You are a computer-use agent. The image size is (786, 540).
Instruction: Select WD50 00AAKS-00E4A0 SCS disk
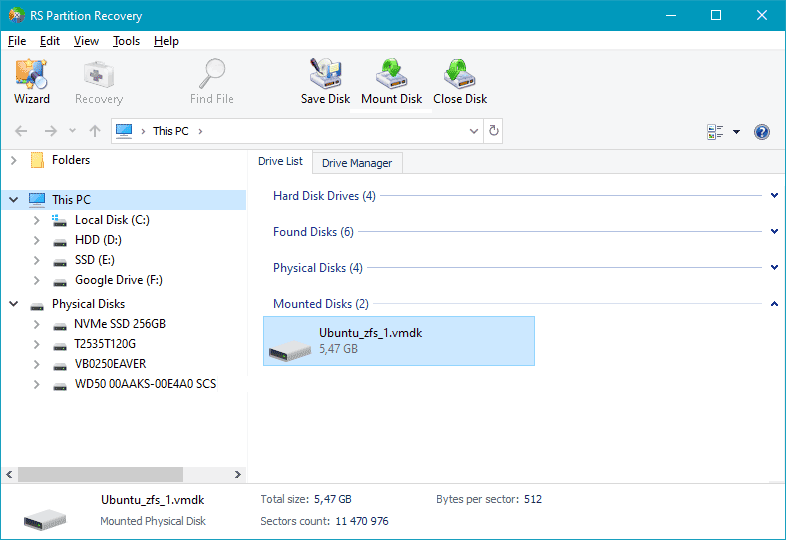[145, 384]
